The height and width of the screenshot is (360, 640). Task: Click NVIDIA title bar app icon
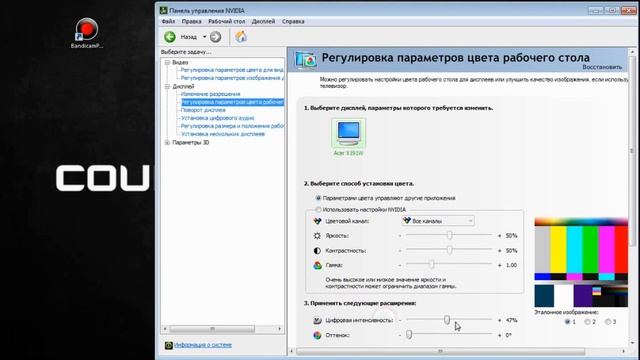pyautogui.click(x=163, y=10)
